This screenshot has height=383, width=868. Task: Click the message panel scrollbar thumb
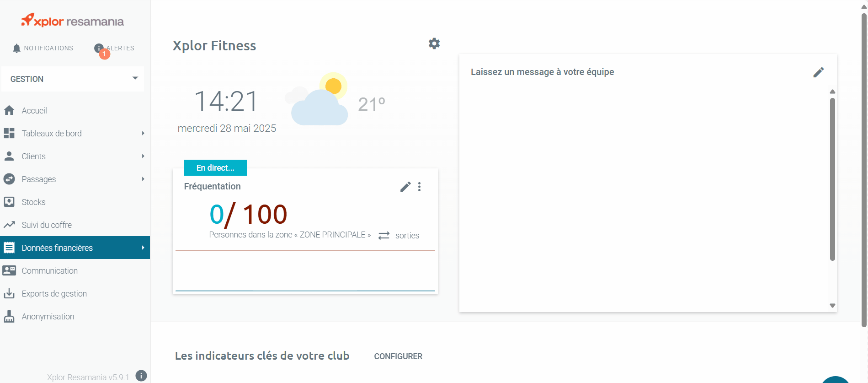pos(832,179)
